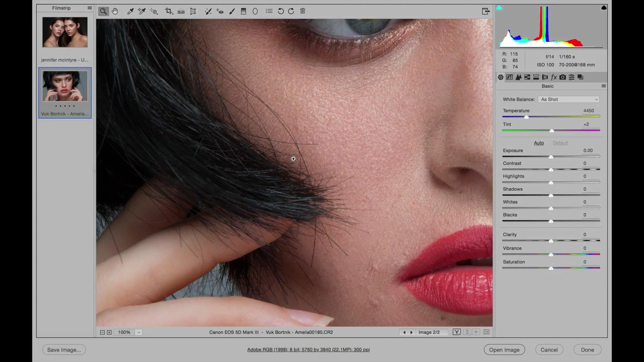Switch to the Effects fx tab

pyautogui.click(x=554, y=77)
